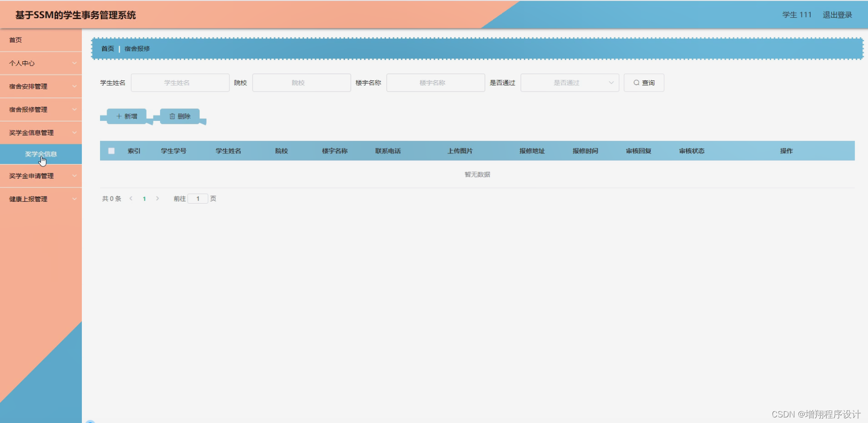Click the previous page arrow in pagination
The height and width of the screenshot is (423, 868).
131,198
